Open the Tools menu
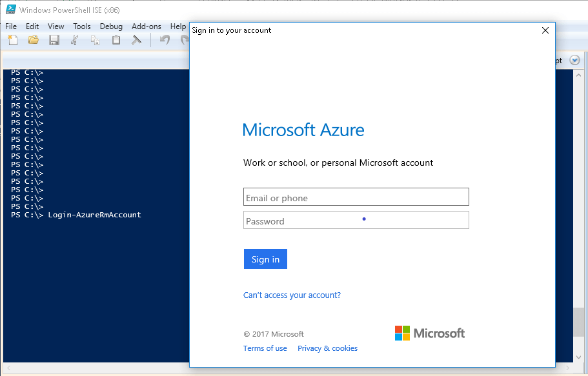The image size is (588, 376). tap(82, 26)
